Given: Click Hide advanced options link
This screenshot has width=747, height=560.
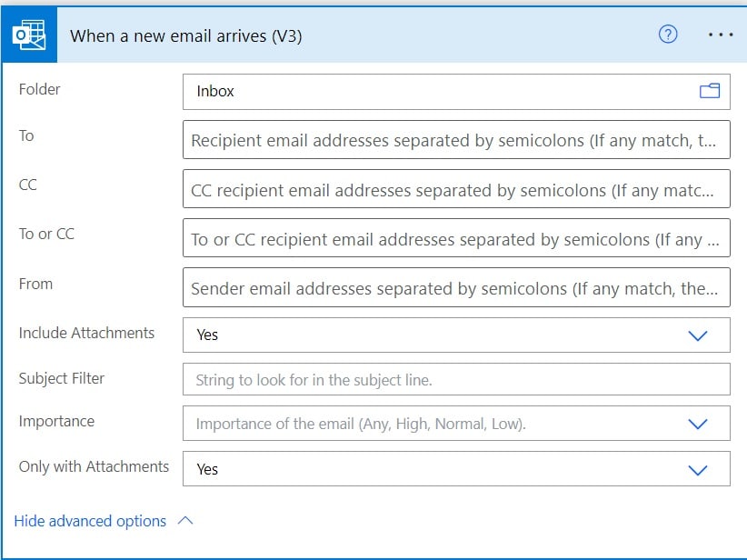Looking at the screenshot, I should [x=90, y=521].
